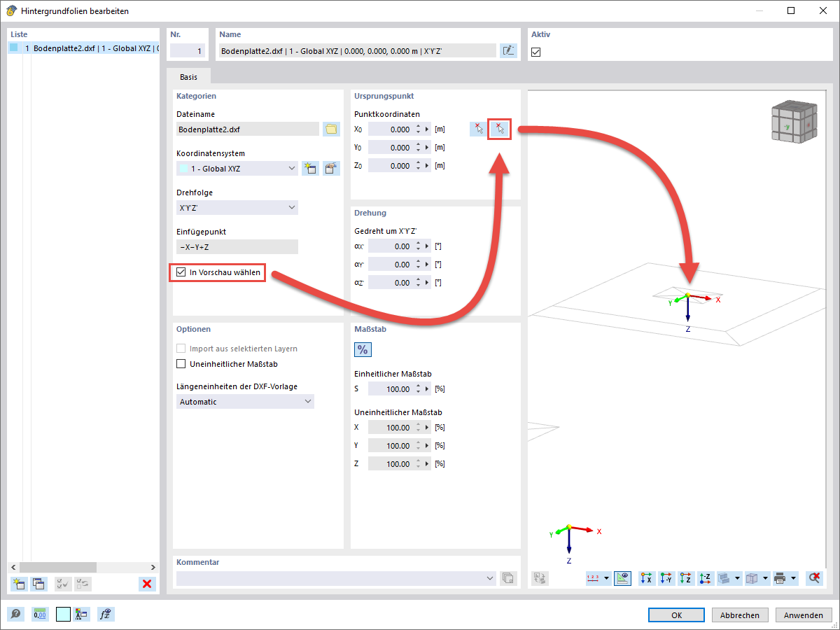Create a new coordinate system

point(310,168)
